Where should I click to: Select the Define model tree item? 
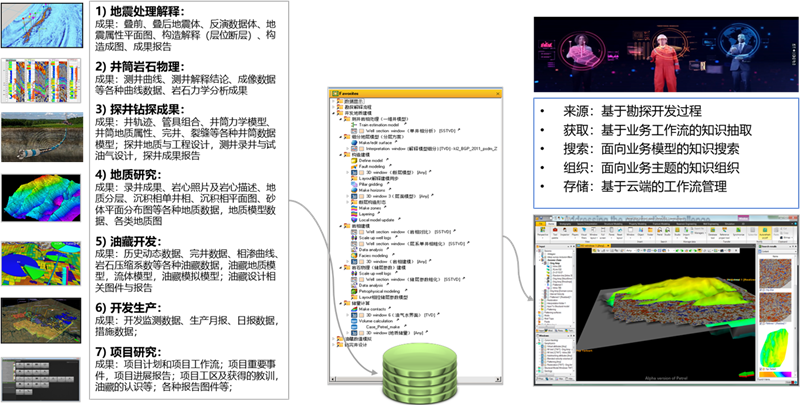pos(372,159)
